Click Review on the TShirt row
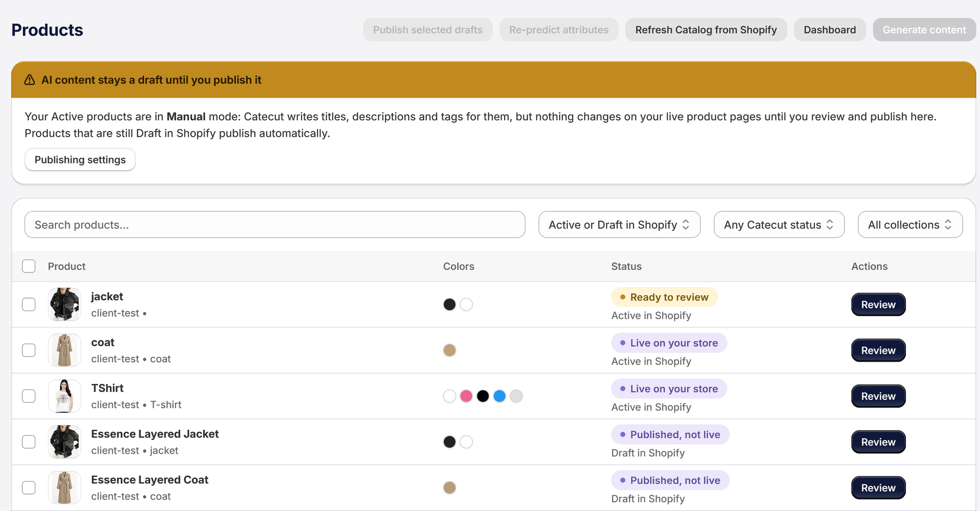 pyautogui.click(x=878, y=396)
